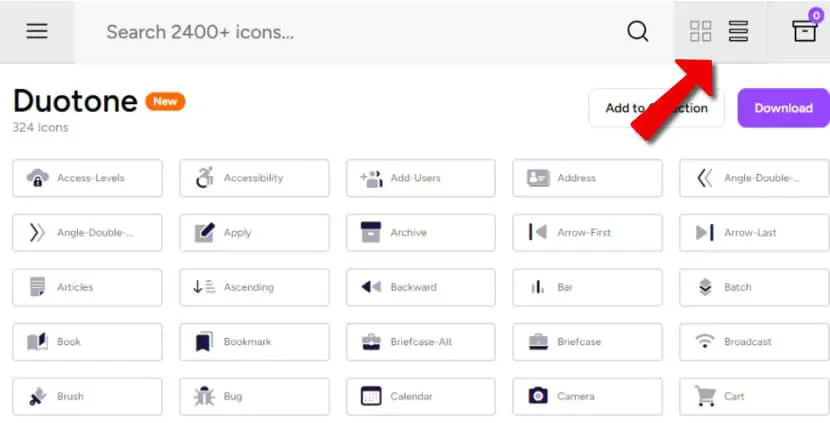Choose the Camera icon tile
The width and height of the screenshot is (830, 423).
click(x=587, y=396)
